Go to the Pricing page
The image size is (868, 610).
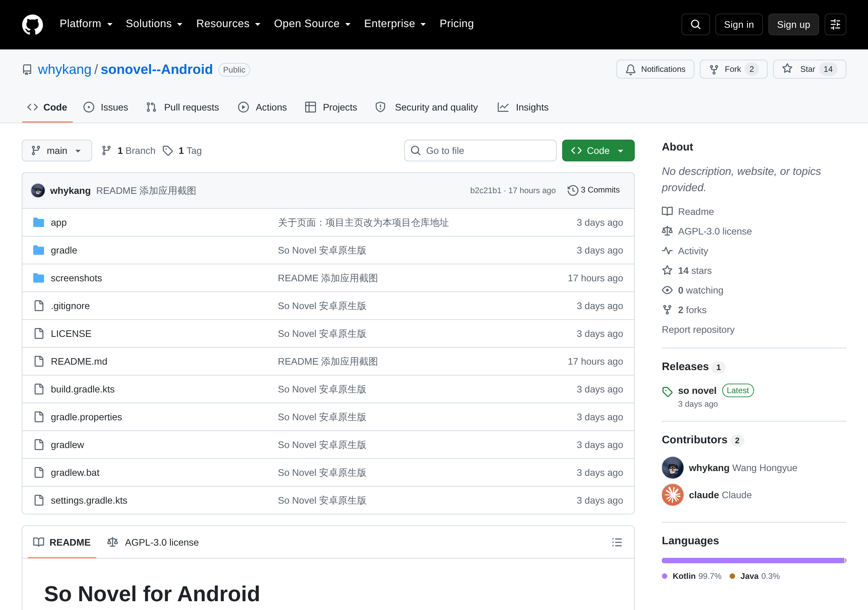pyautogui.click(x=457, y=24)
